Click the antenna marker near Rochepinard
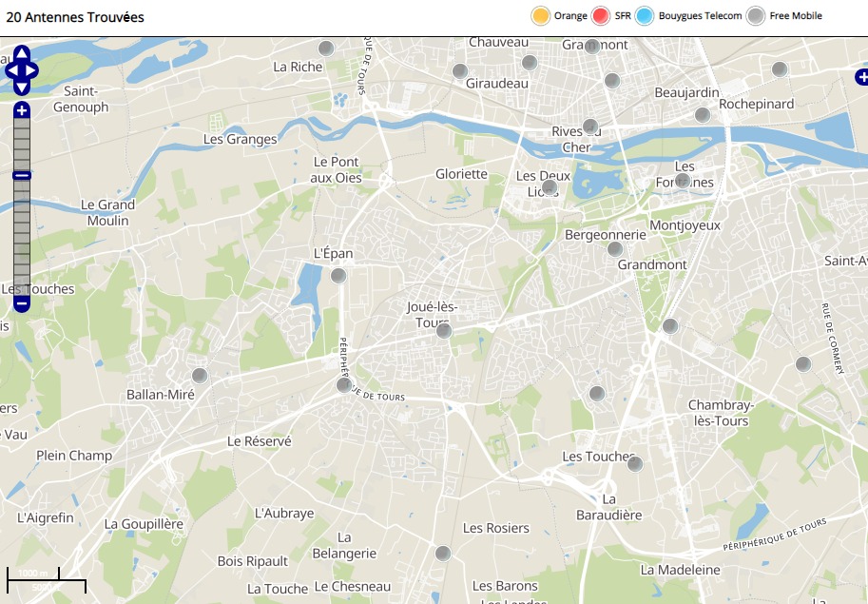The image size is (868, 604). click(703, 115)
